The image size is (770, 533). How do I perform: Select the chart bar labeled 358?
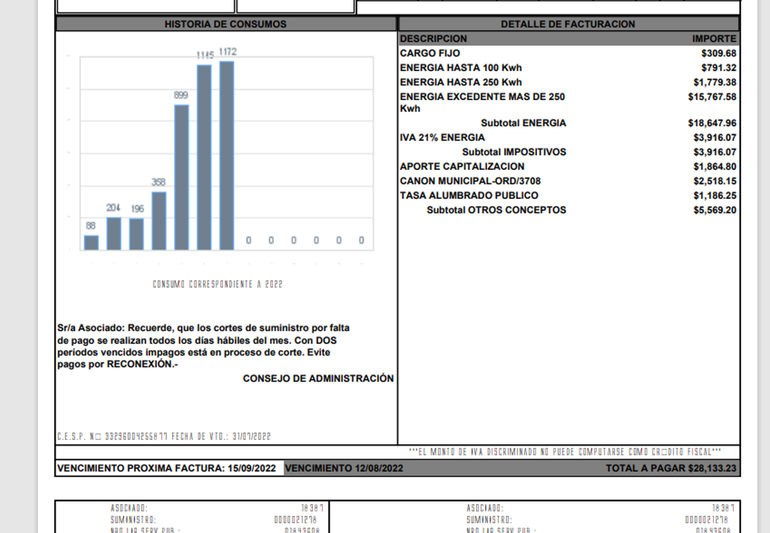pyautogui.click(x=159, y=220)
